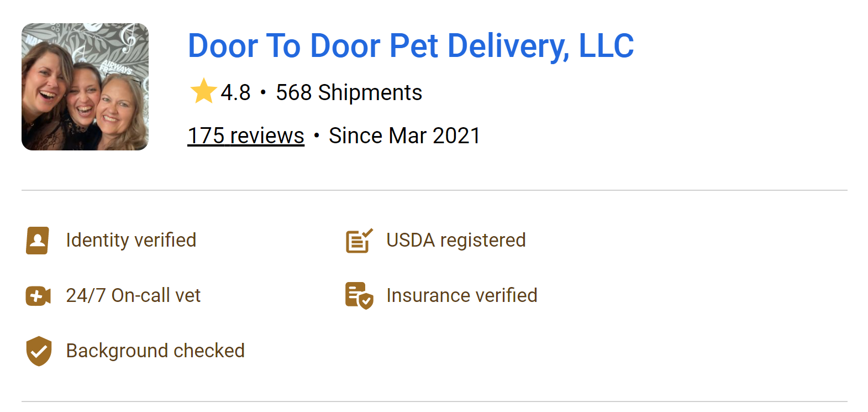868x412 pixels.
Task: Click the divider line under the header
Action: pyautogui.click(x=434, y=190)
